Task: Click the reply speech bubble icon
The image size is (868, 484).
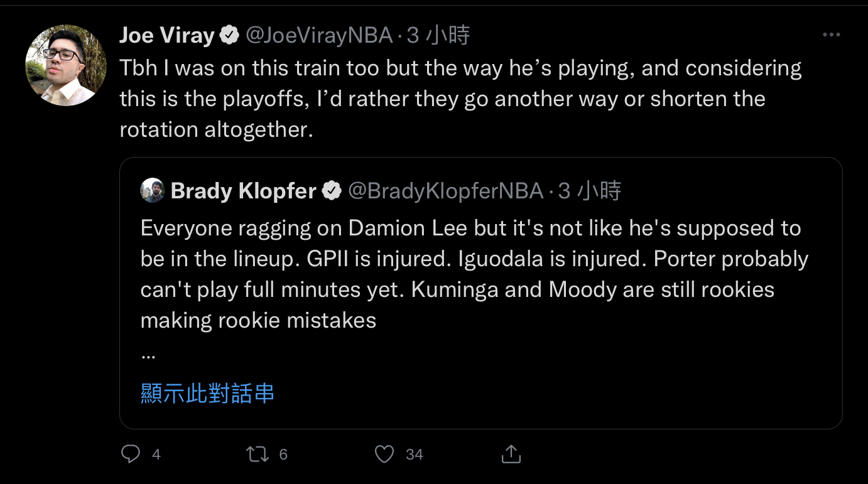Action: click(131, 454)
